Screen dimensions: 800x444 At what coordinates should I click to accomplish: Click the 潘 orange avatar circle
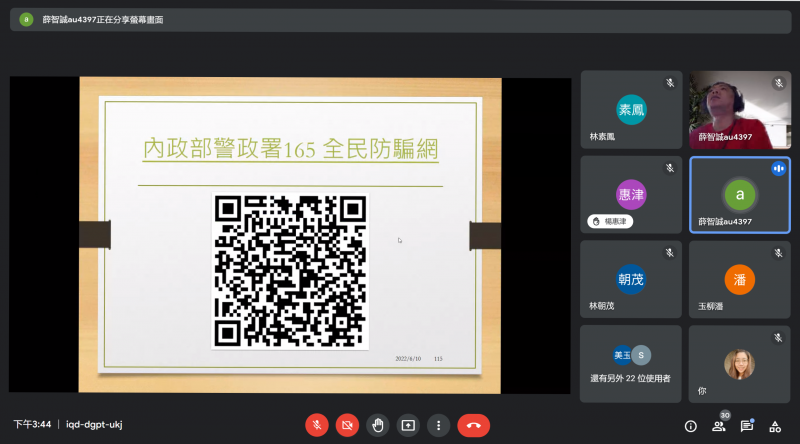(740, 280)
